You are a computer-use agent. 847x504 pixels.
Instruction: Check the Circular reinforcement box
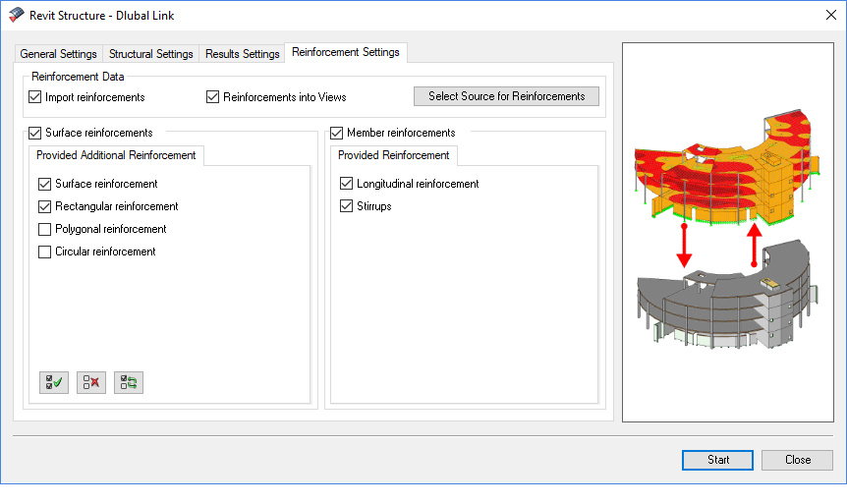pos(45,252)
